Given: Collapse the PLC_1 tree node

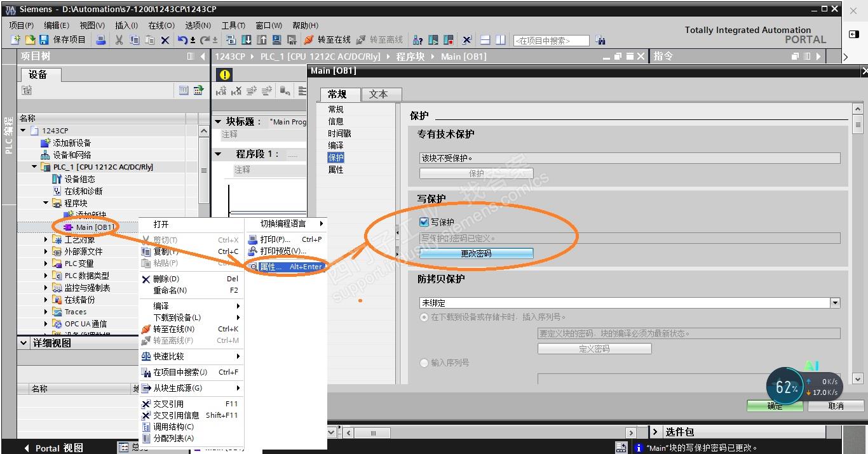Looking at the screenshot, I should coord(35,167).
